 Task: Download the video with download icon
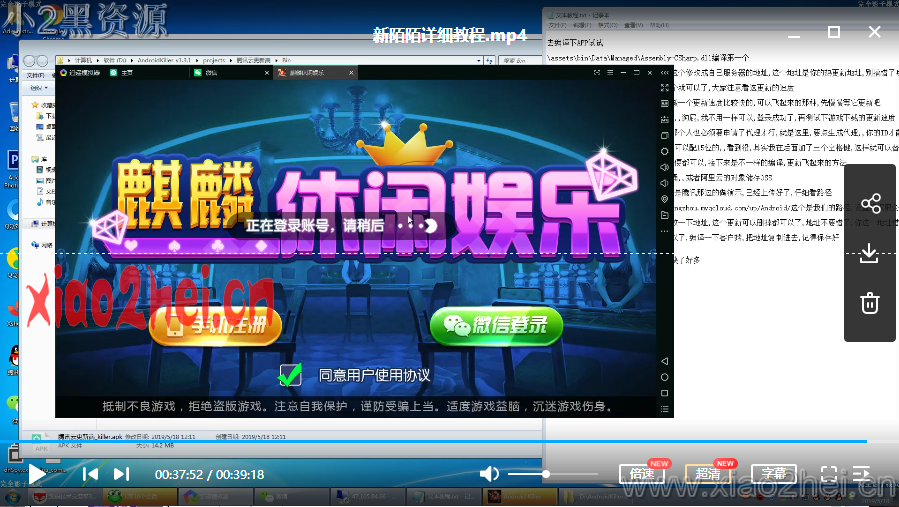pyautogui.click(x=869, y=253)
